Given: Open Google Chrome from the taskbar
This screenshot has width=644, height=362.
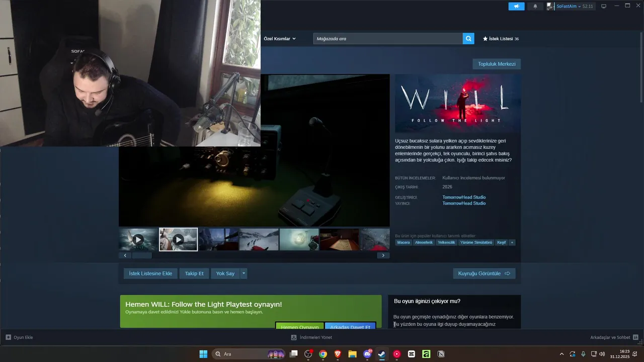Looking at the screenshot, I should tap(323, 354).
